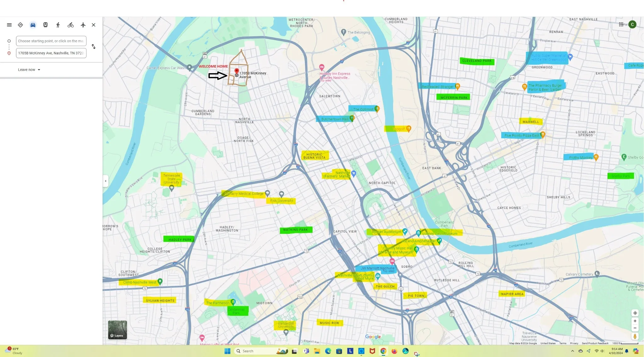Open the Google apps grid
Image resolution: width=644 pixels, height=357 pixels.
(x=621, y=25)
